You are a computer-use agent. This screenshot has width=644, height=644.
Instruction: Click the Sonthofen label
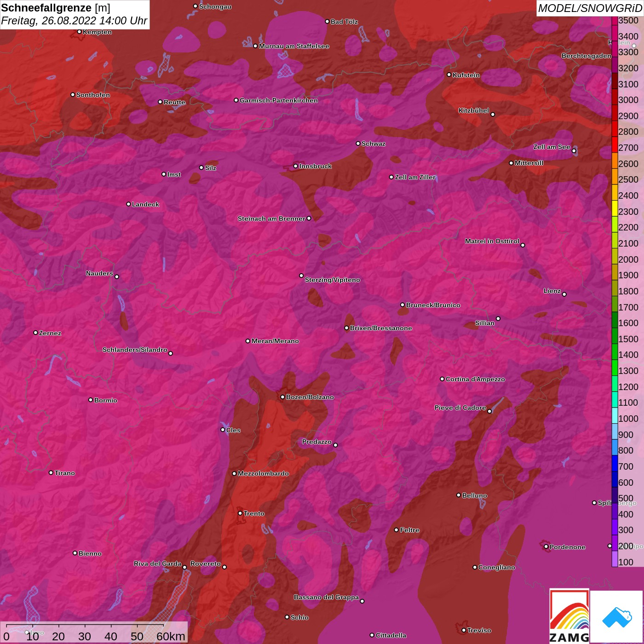point(93,95)
